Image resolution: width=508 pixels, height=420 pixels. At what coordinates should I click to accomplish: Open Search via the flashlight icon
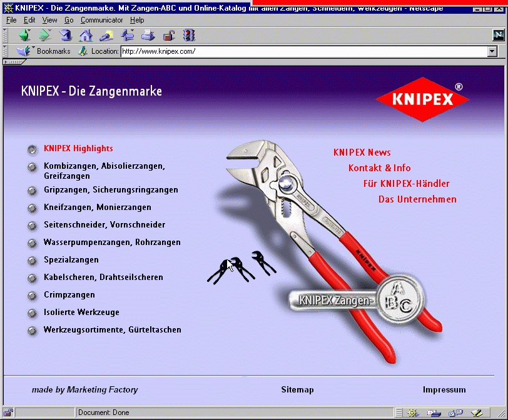click(x=106, y=35)
